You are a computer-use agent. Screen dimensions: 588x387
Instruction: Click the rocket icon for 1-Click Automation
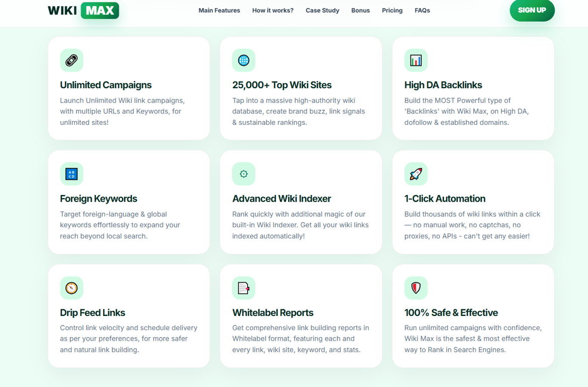[416, 174]
